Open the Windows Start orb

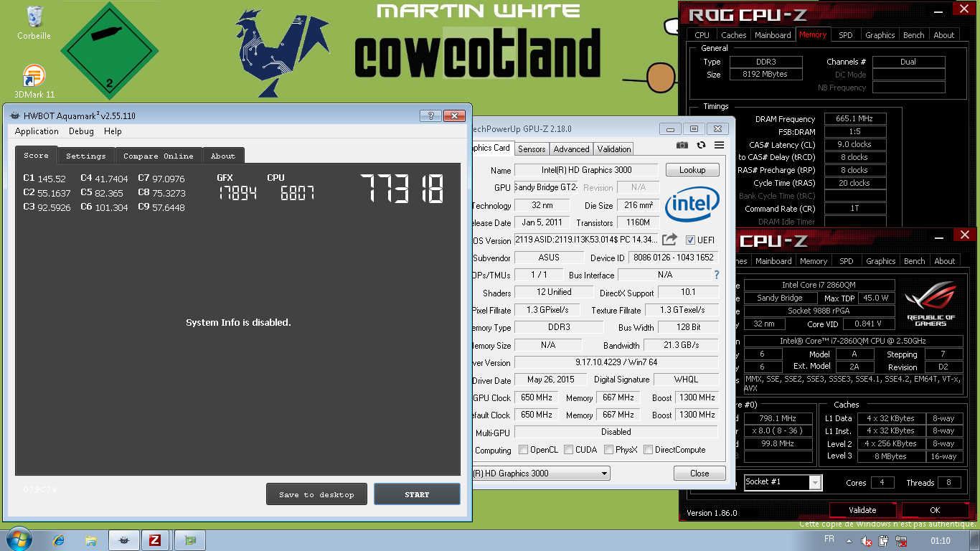[x=19, y=540]
